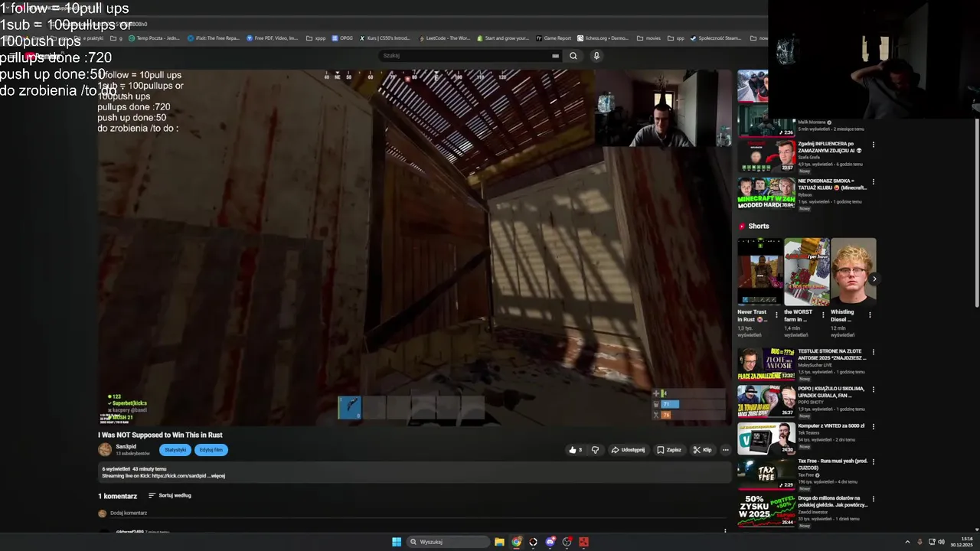Open the Społeczność Steam bookmark
This screenshot has height=551, width=980.
[x=715, y=38]
